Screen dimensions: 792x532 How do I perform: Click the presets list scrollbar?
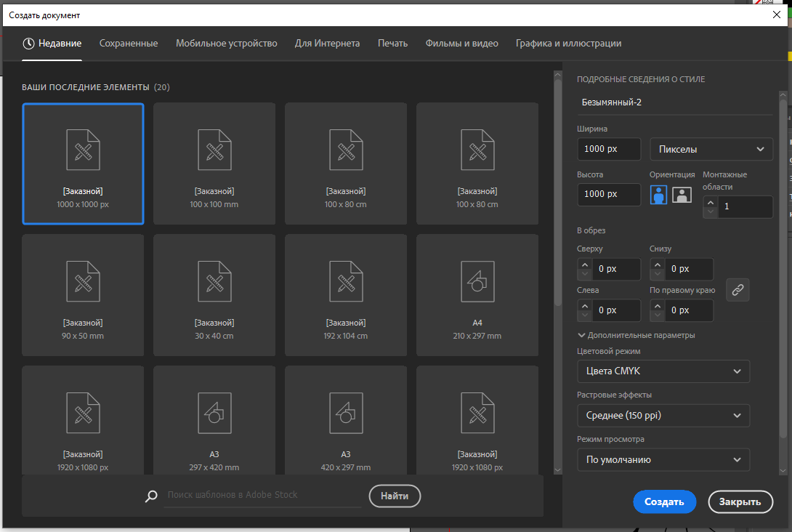pyautogui.click(x=557, y=193)
